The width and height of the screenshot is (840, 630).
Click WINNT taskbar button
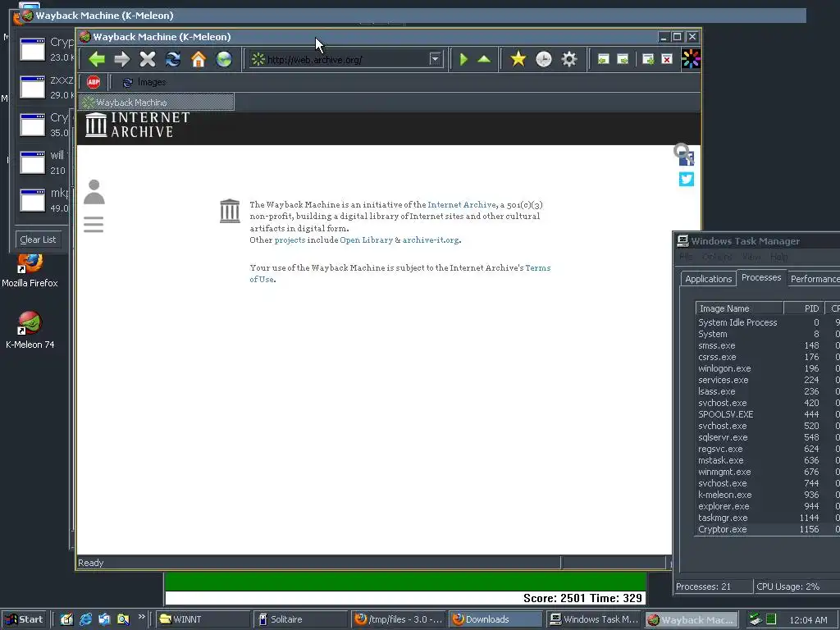[203, 619]
